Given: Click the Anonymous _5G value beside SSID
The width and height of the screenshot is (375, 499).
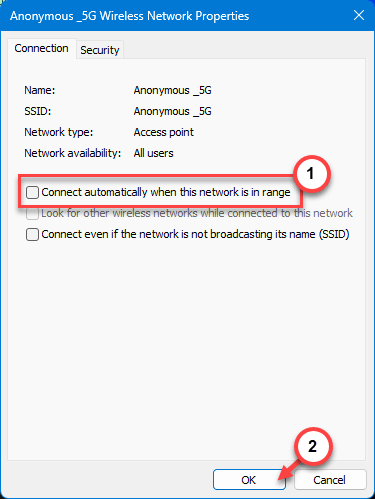Looking at the screenshot, I should tap(173, 111).
